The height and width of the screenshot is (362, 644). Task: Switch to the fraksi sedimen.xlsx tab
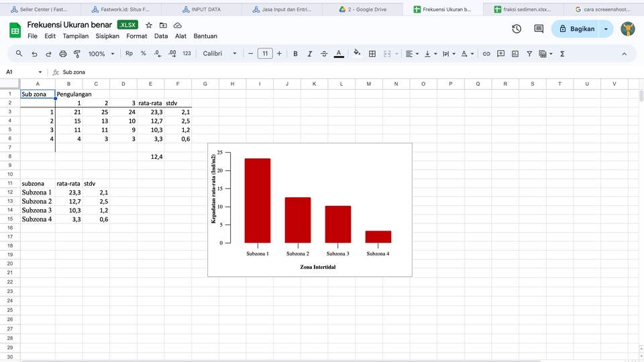click(x=523, y=9)
